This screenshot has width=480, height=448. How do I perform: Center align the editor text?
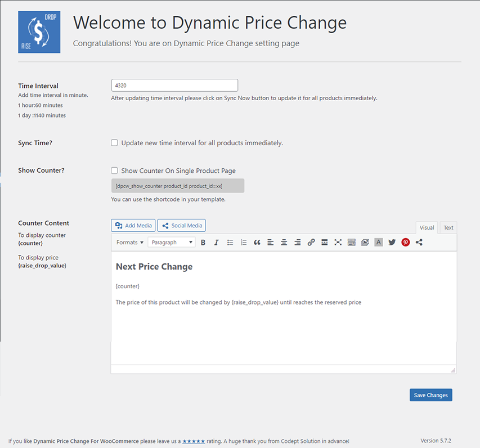(x=284, y=243)
